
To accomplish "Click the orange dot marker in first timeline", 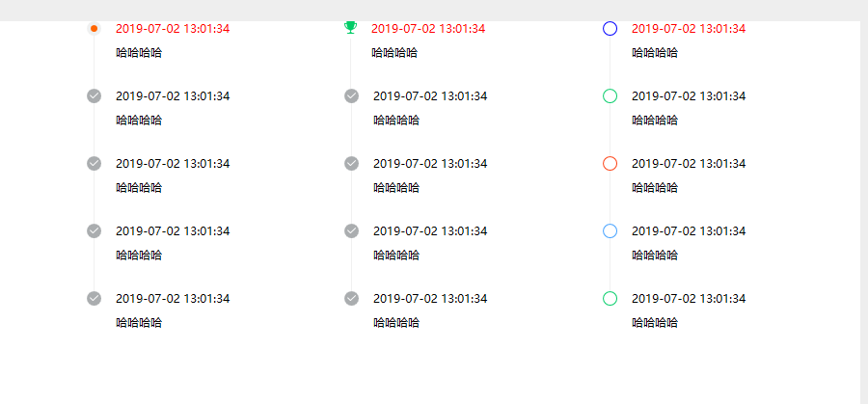I will (x=95, y=28).
